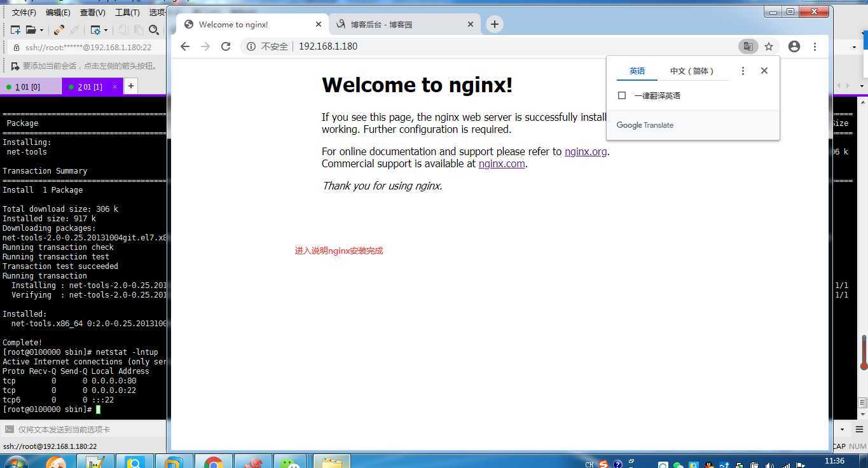Open Chrome profile avatar icon
Viewport: 868px width, 468px height.
point(794,46)
